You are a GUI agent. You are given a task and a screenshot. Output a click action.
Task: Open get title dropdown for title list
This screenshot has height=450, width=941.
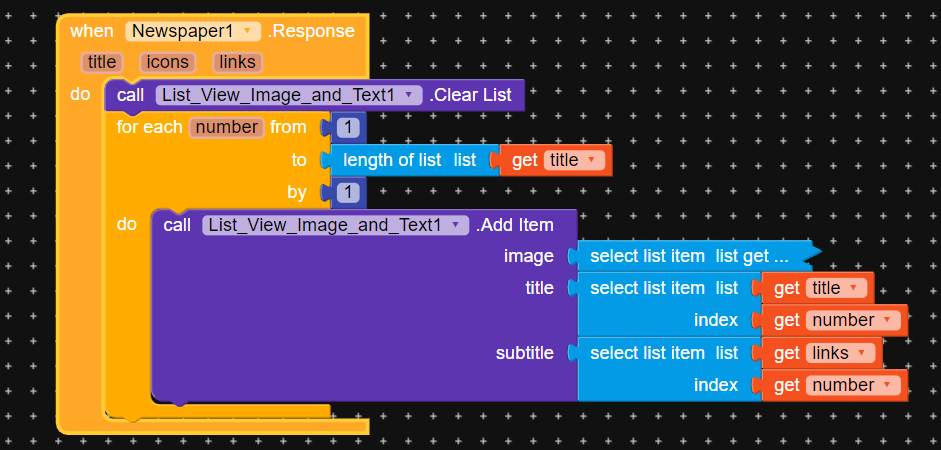click(x=853, y=288)
